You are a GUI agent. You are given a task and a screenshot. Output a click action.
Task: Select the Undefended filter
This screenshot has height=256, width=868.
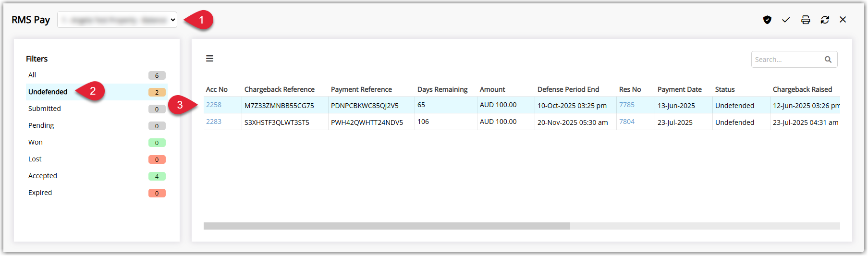click(x=96, y=92)
